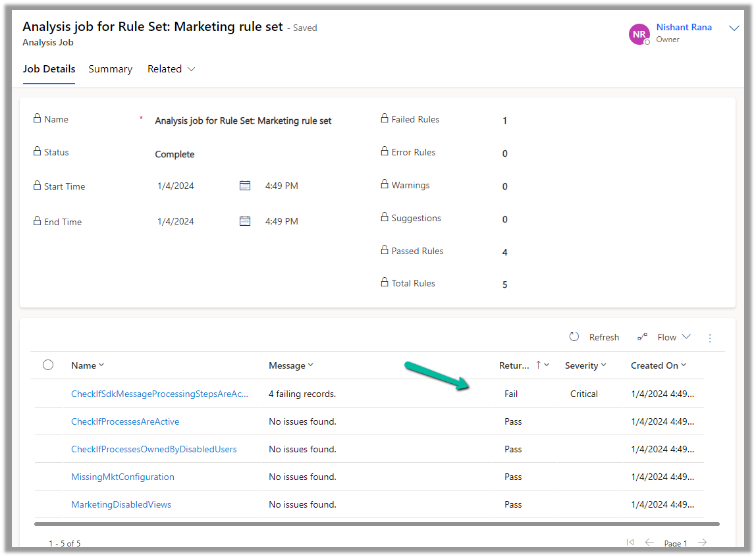Click the NR owner avatar
This screenshot has width=756, height=557.
pyautogui.click(x=639, y=34)
